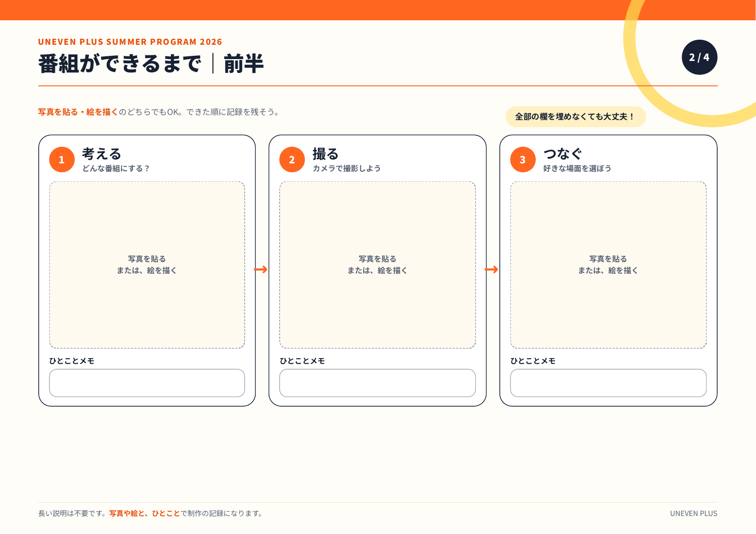Click the subtitle 好きな場面を選ぼう
Screen dimensions: 756x534
coord(577,168)
